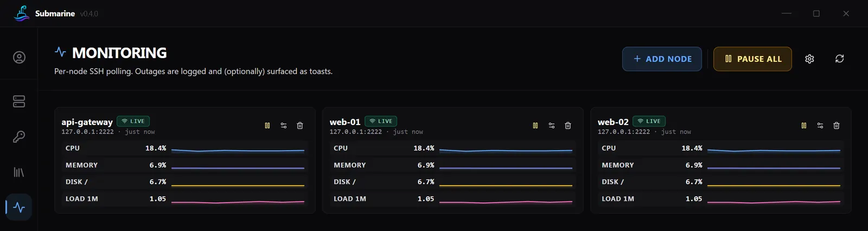Select the web-01 node title

point(345,122)
